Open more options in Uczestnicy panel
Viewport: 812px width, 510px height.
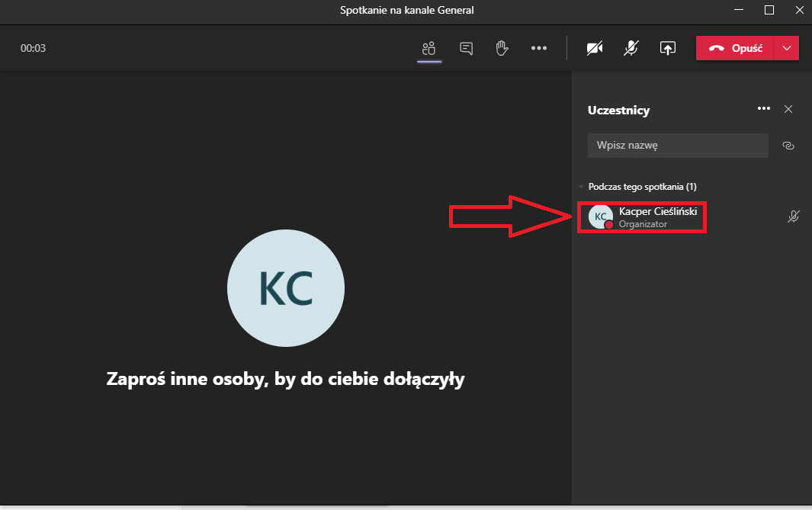tap(764, 109)
